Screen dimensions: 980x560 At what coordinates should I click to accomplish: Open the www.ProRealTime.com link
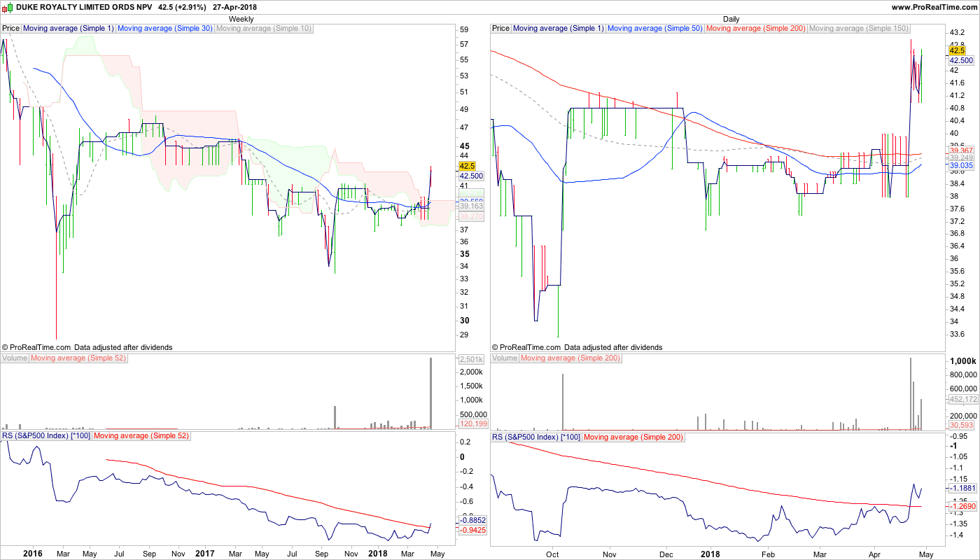pos(934,7)
